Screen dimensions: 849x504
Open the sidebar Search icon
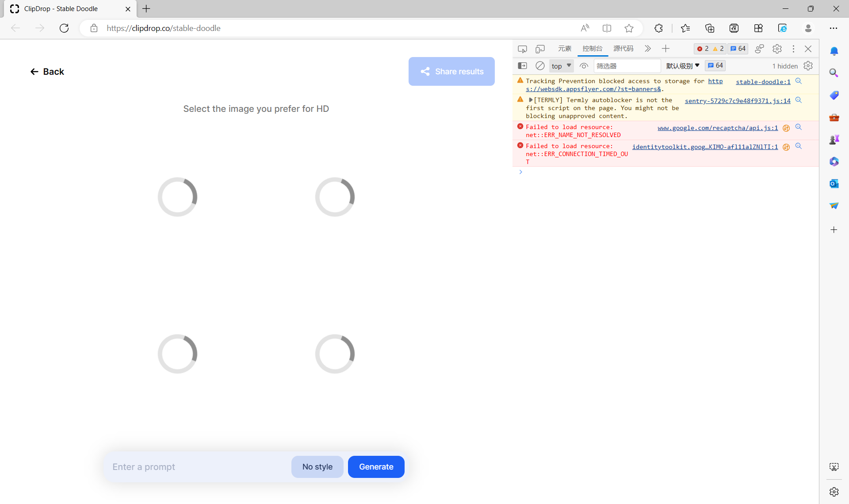pyautogui.click(x=834, y=73)
